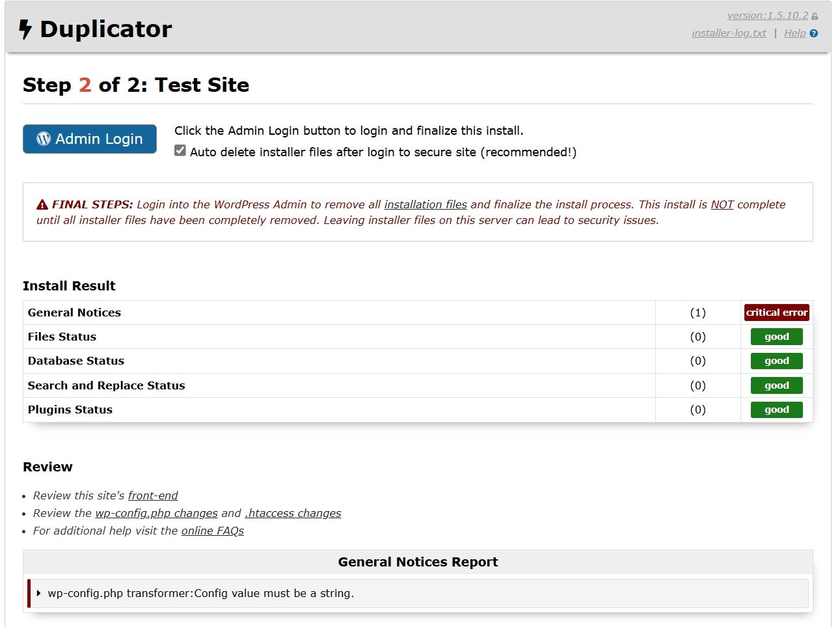Expand the wp-config.php transformer notice arrow
The height and width of the screenshot is (627, 840).
39,593
